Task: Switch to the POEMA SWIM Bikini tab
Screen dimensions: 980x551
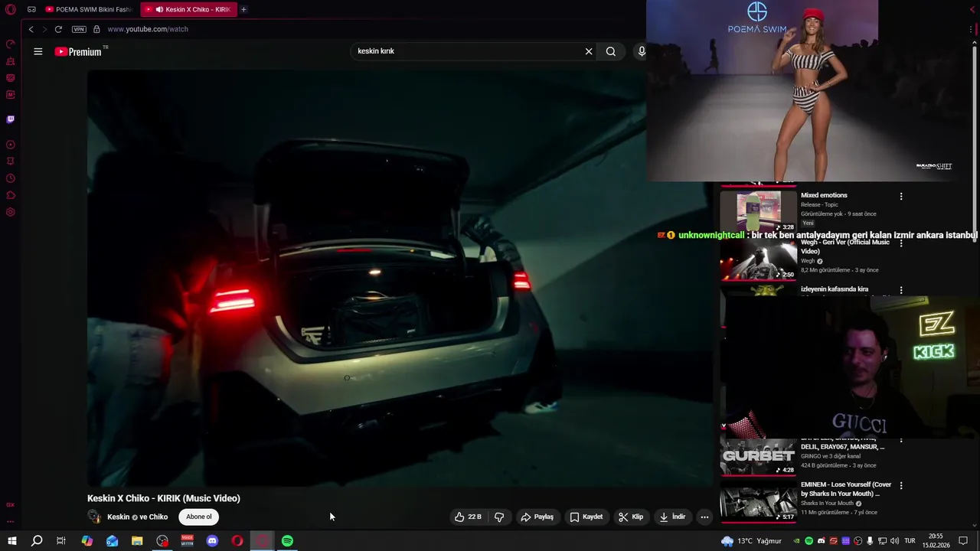Action: pos(88,9)
